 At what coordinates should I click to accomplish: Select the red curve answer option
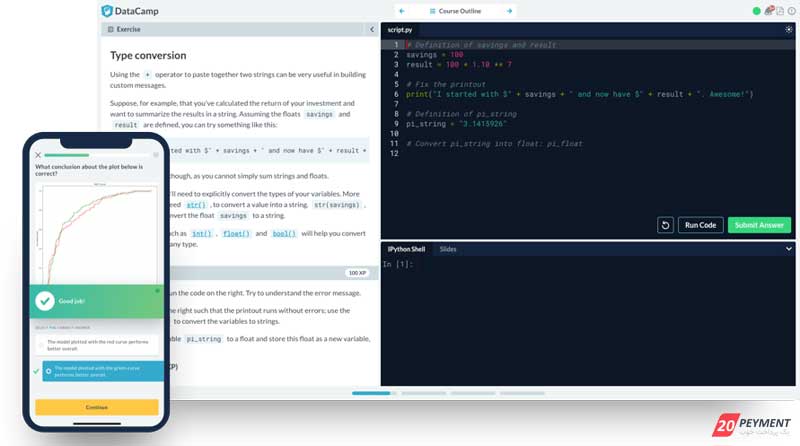(97, 345)
